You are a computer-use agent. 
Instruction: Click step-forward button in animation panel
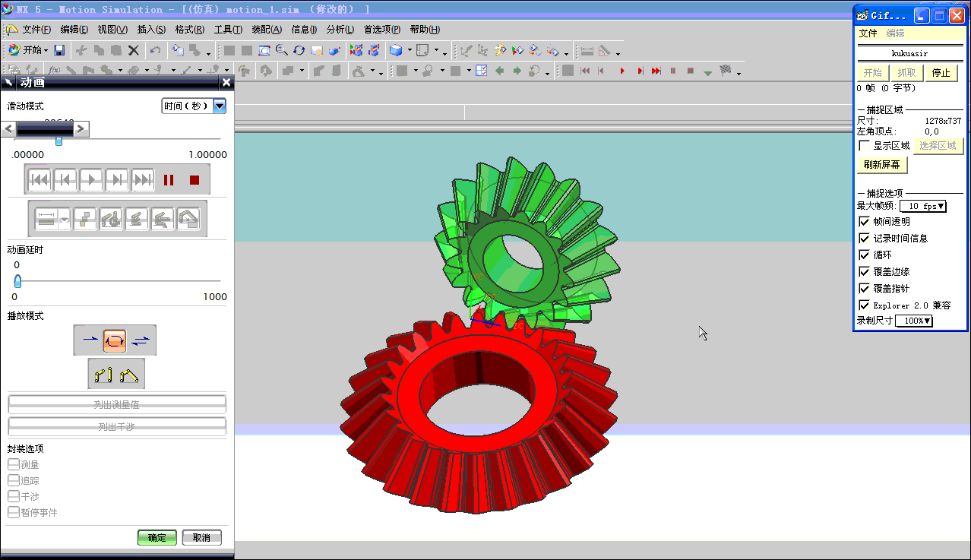pos(117,180)
